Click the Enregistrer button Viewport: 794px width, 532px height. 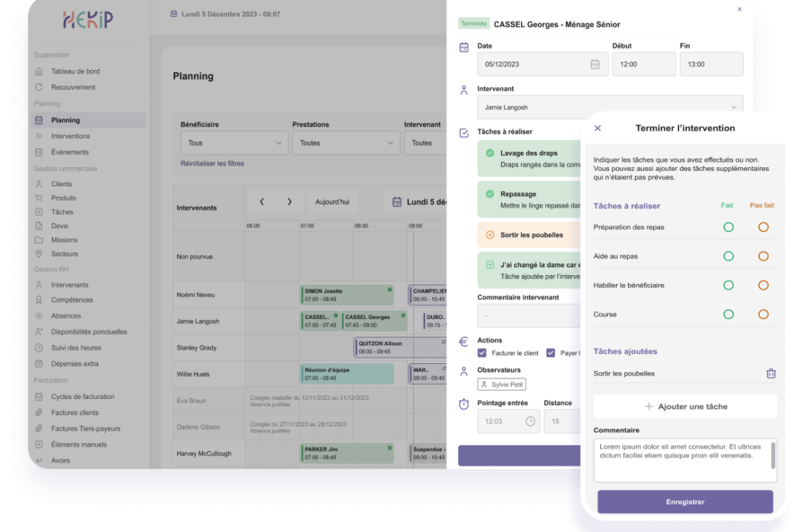pos(684,502)
